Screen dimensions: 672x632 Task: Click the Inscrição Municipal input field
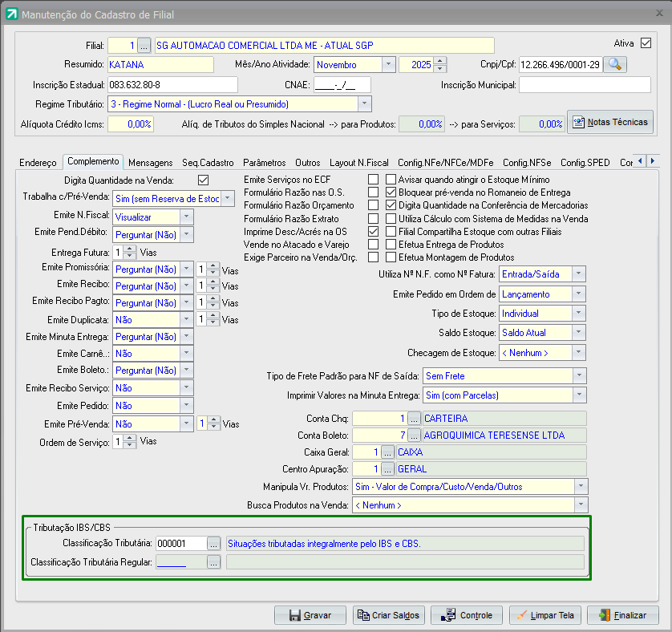[584, 85]
